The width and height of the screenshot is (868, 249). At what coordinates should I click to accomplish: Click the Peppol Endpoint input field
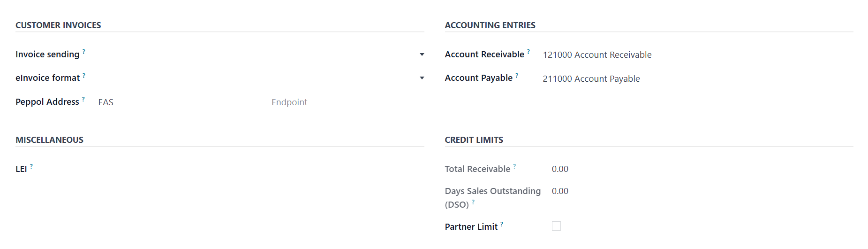coord(347,102)
